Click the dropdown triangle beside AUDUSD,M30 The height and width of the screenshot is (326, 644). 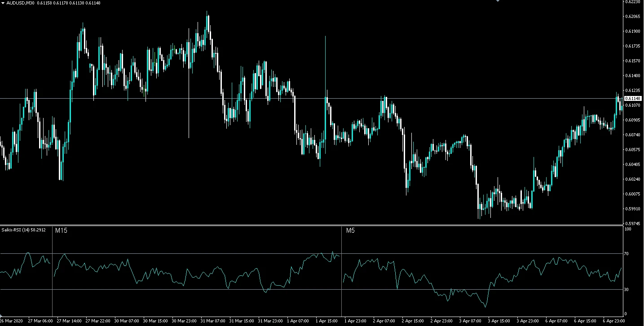pos(3,3)
